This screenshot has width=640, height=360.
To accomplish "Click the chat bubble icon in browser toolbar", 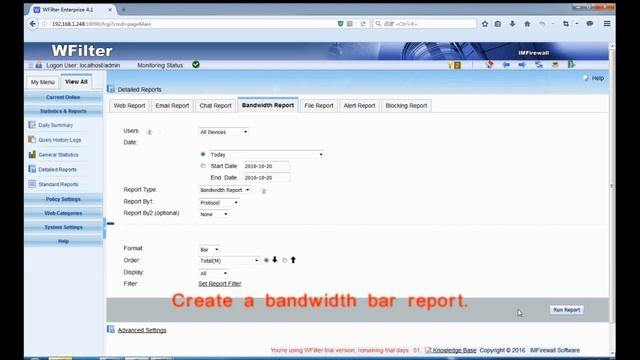I will (590, 24).
